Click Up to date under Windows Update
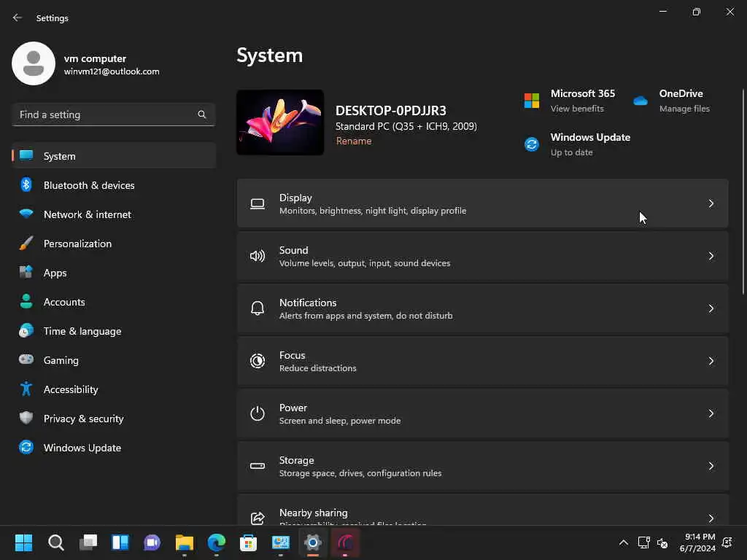 pyautogui.click(x=572, y=152)
